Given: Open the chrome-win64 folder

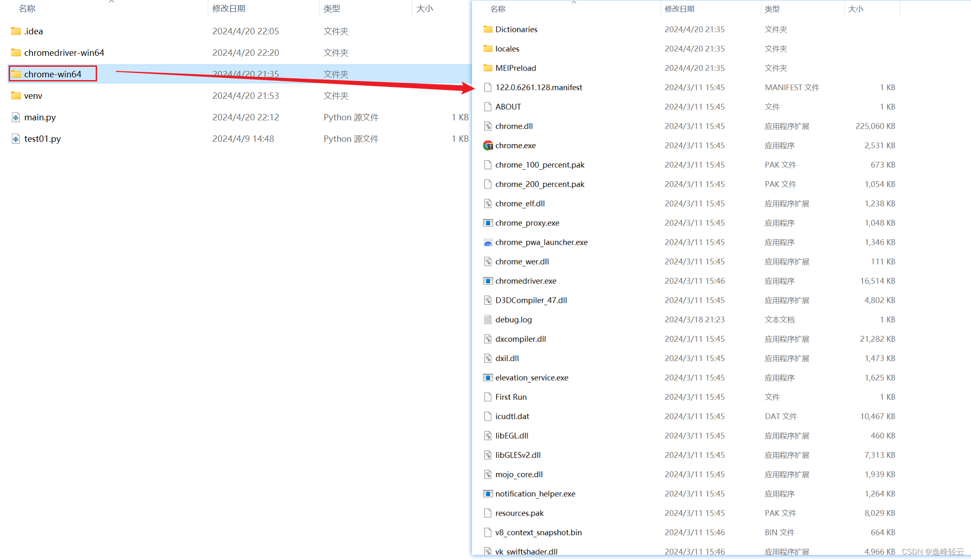Looking at the screenshot, I should [x=54, y=73].
